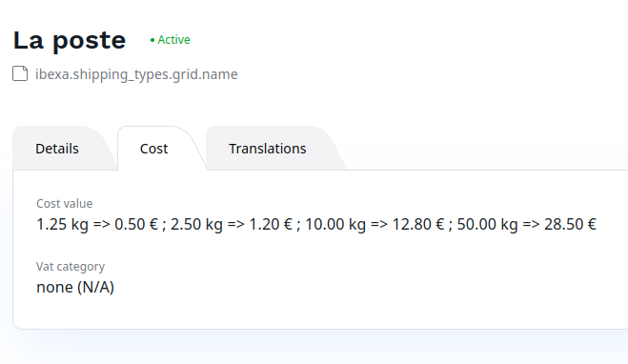The image size is (628, 364).
Task: Switch to the Translations tab
Action: click(x=268, y=149)
